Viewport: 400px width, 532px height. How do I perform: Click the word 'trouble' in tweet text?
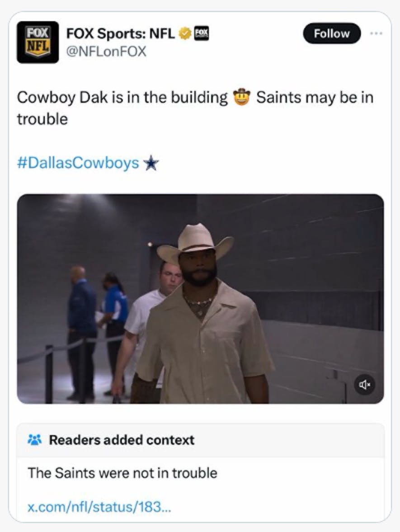(42, 119)
